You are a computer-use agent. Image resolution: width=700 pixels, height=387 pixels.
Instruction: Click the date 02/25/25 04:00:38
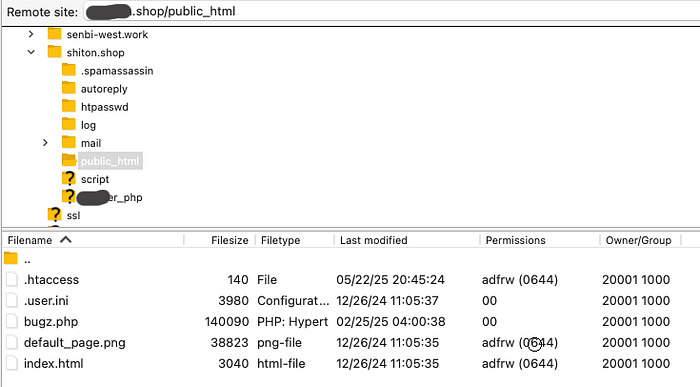click(x=391, y=322)
